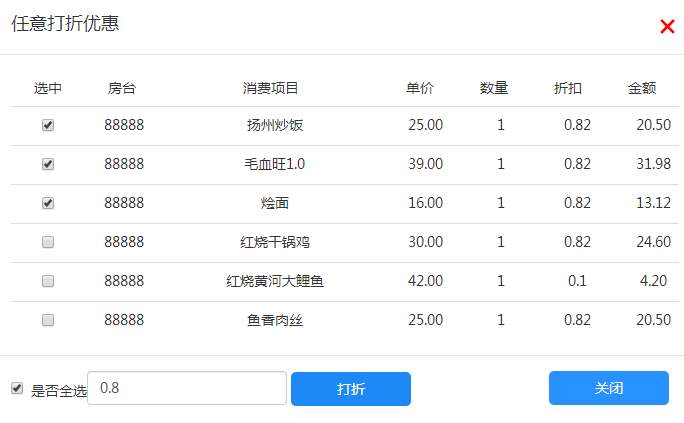This screenshot has height=423, width=684.
Task: Uncheck the 毛血旺1.0 row checkbox
Action: (48, 164)
